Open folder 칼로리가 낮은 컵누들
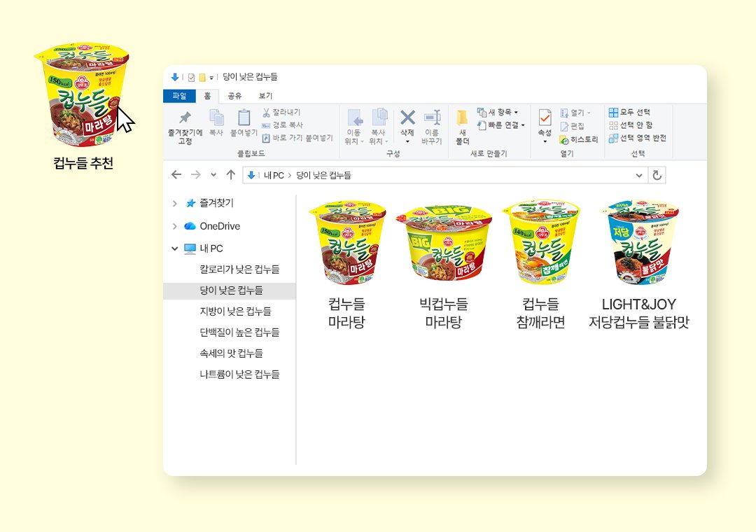756x532 pixels. (239, 269)
